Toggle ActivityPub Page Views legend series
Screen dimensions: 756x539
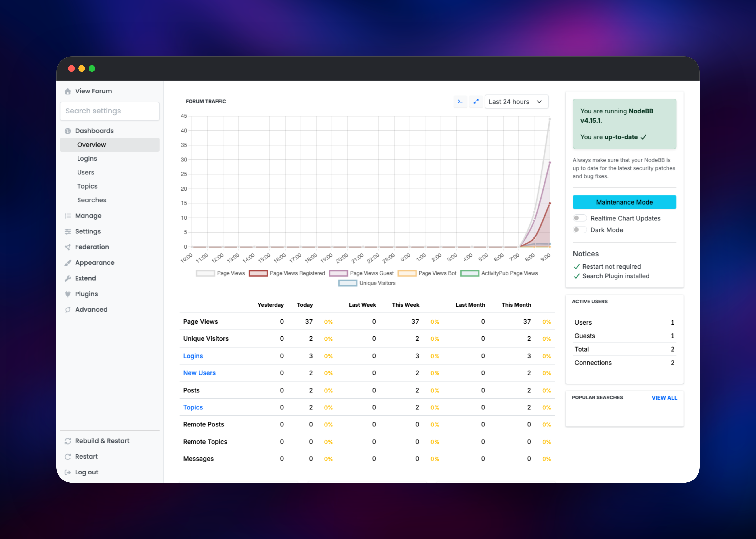coord(499,273)
